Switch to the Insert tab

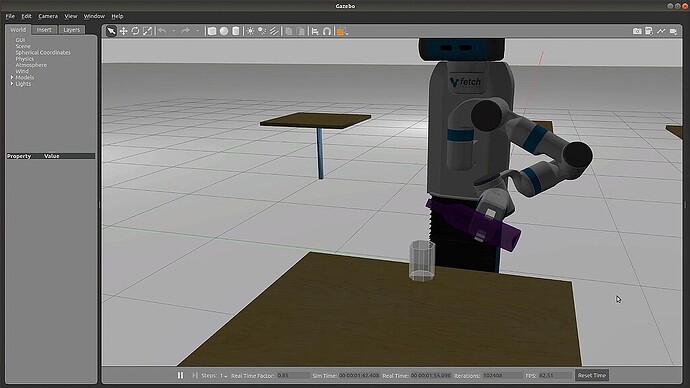click(44, 30)
